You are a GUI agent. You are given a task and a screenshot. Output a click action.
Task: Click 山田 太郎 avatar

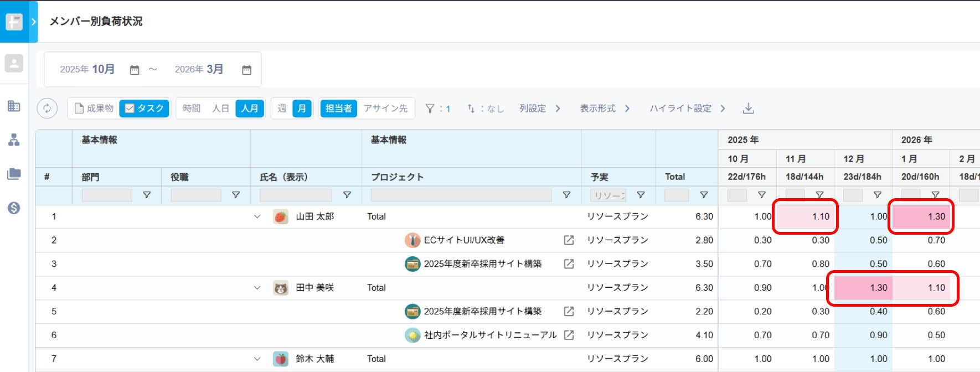pos(281,216)
